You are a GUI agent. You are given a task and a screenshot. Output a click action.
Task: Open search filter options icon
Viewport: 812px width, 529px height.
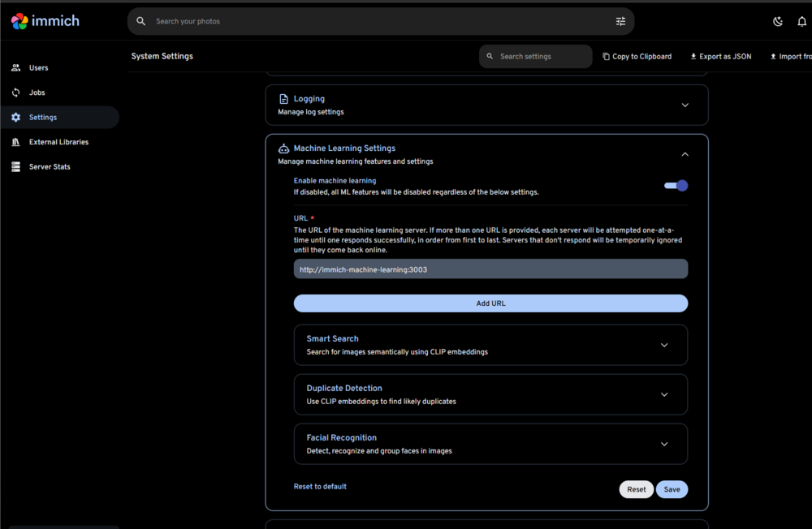[620, 21]
